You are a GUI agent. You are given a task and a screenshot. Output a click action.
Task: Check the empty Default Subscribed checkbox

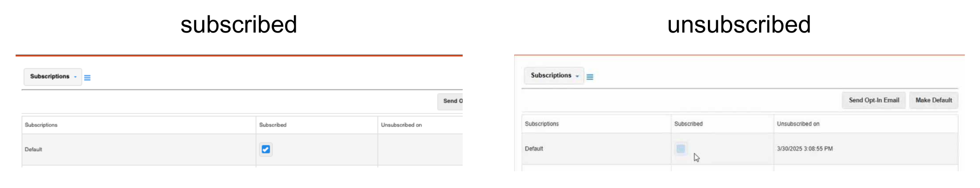tap(681, 149)
